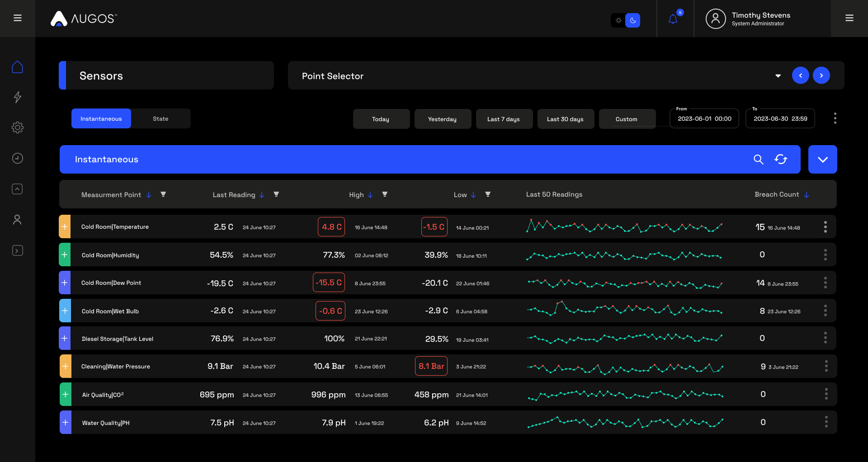This screenshot has width=868, height=462.
Task: Click the lightning bolt energy icon
Action: [x=17, y=97]
